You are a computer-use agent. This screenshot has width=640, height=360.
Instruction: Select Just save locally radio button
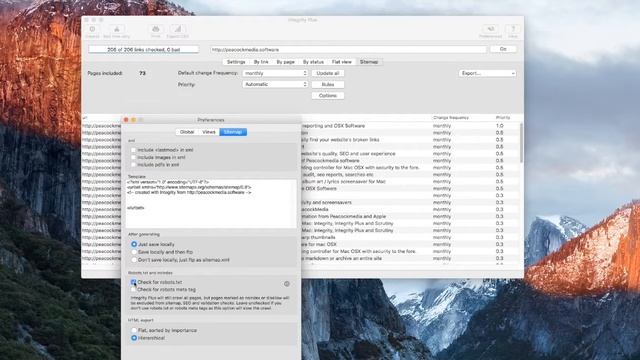pos(134,244)
